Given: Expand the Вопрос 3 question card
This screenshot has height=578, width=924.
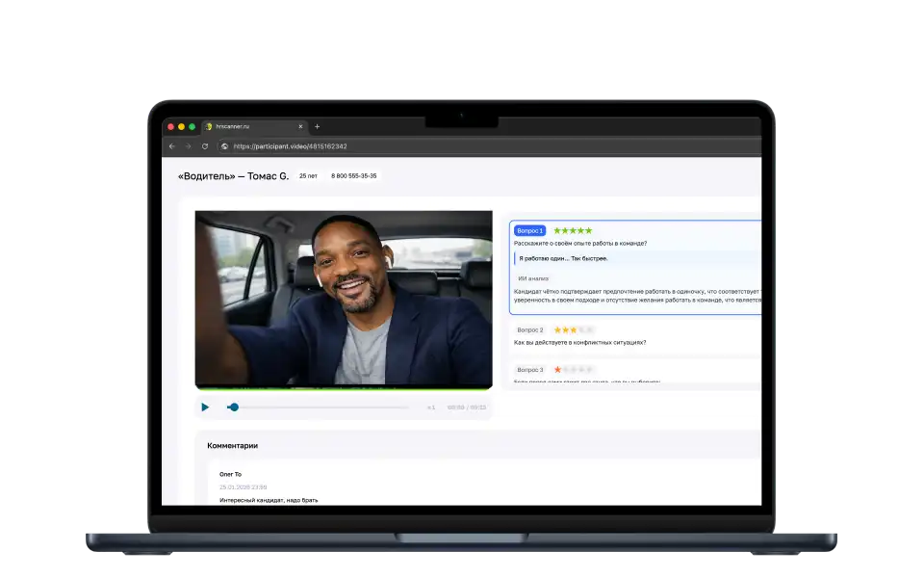Looking at the screenshot, I should coord(530,370).
